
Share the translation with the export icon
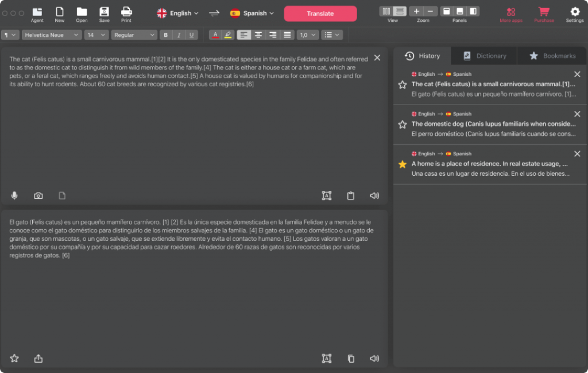click(38, 358)
